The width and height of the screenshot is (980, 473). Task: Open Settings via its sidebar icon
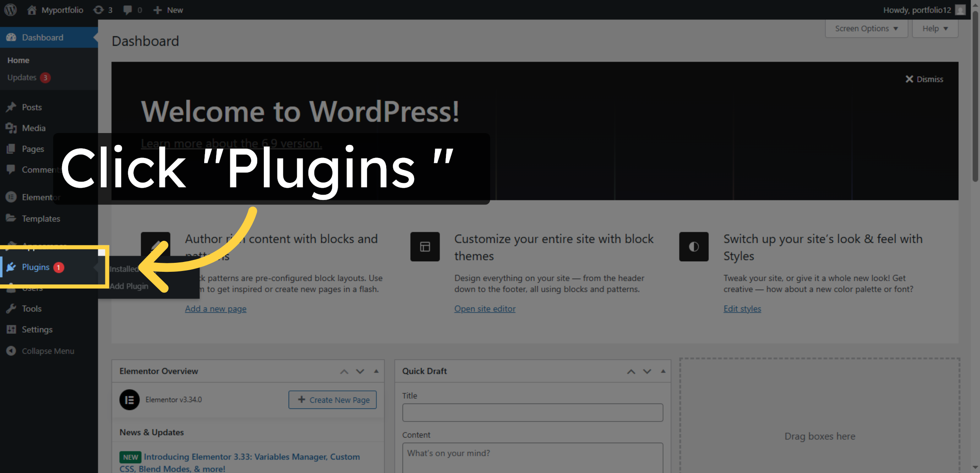tap(12, 329)
